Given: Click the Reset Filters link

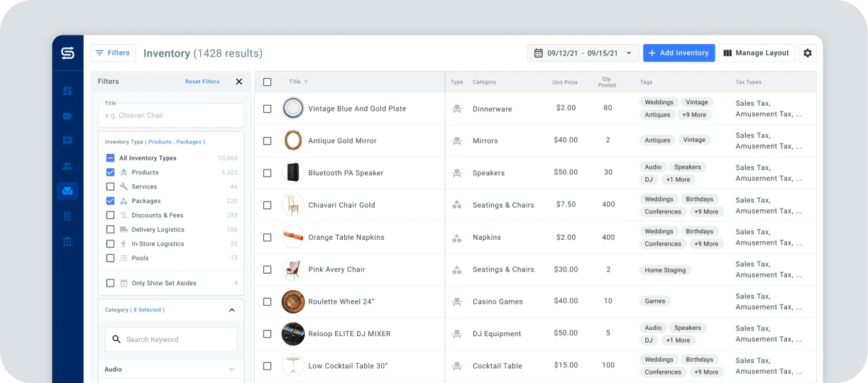Looking at the screenshot, I should [202, 82].
